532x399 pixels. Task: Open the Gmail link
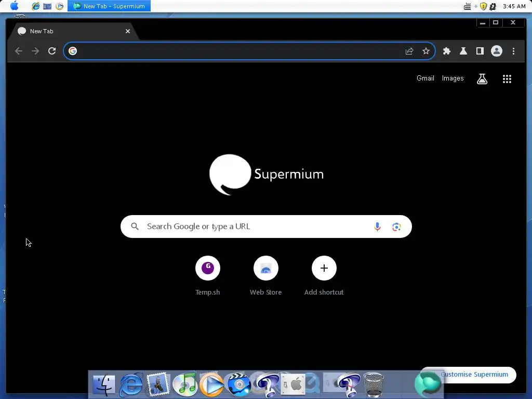[425, 78]
